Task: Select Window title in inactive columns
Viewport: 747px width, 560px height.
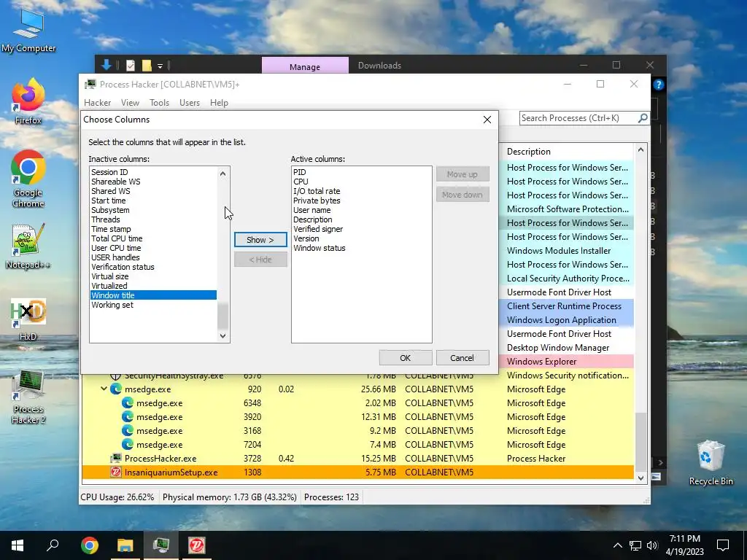Action: (153, 295)
